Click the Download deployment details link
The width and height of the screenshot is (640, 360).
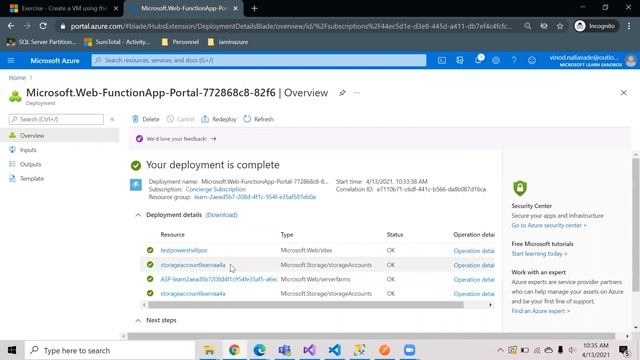[221, 215]
